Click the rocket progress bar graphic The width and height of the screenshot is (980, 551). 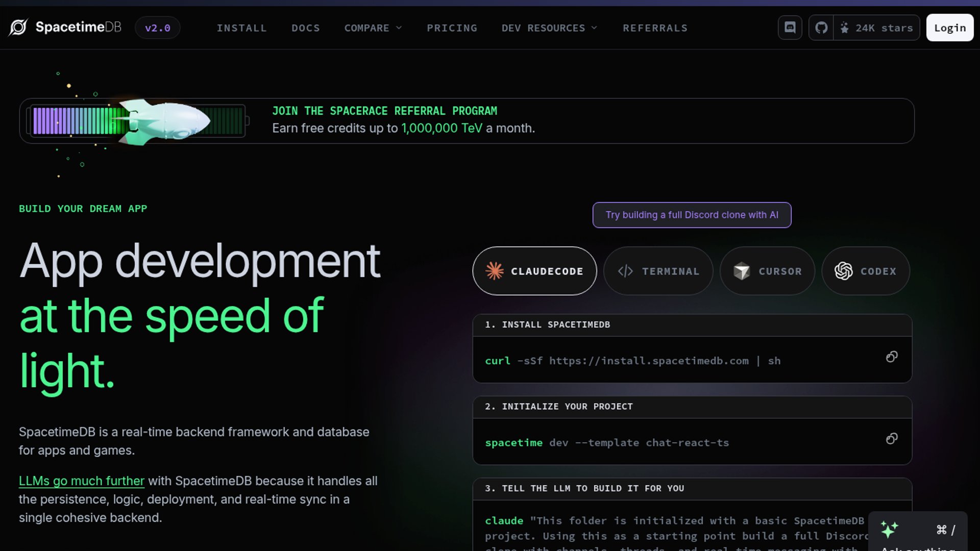[x=138, y=121]
